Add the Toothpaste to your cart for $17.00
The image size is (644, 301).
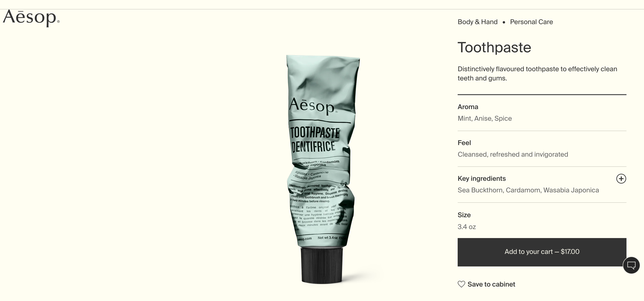click(542, 252)
